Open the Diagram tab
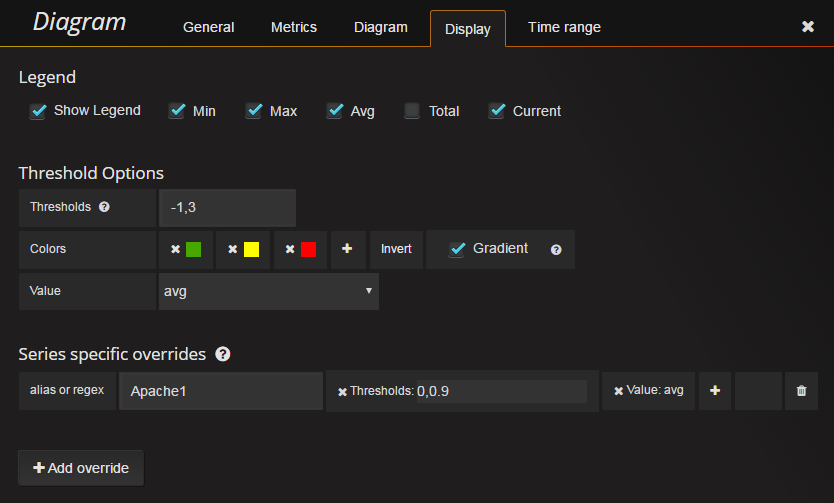The width and height of the screenshot is (834, 503). point(381,27)
